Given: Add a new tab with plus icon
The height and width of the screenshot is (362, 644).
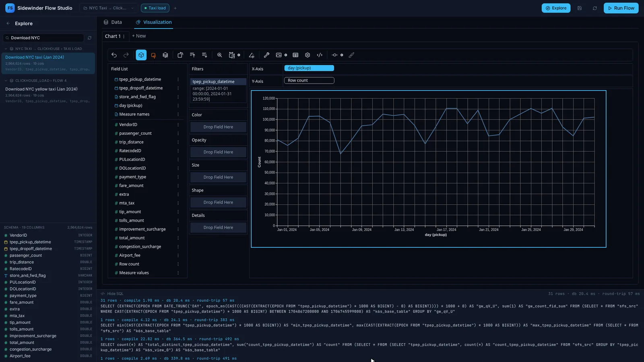Looking at the screenshot, I should [175, 8].
